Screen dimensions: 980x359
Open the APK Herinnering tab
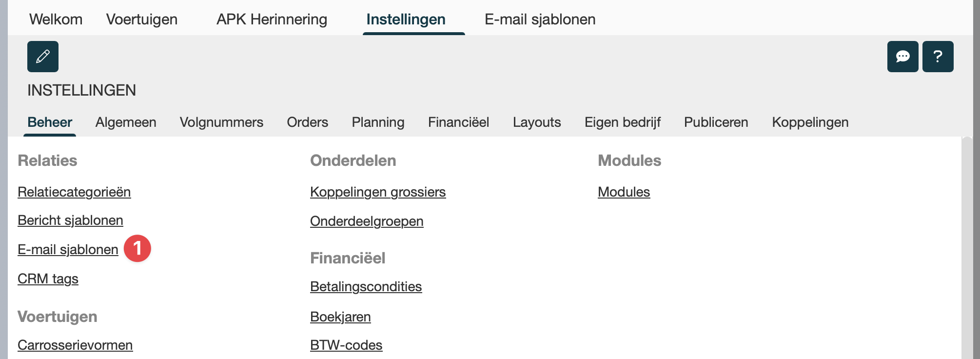click(x=272, y=20)
